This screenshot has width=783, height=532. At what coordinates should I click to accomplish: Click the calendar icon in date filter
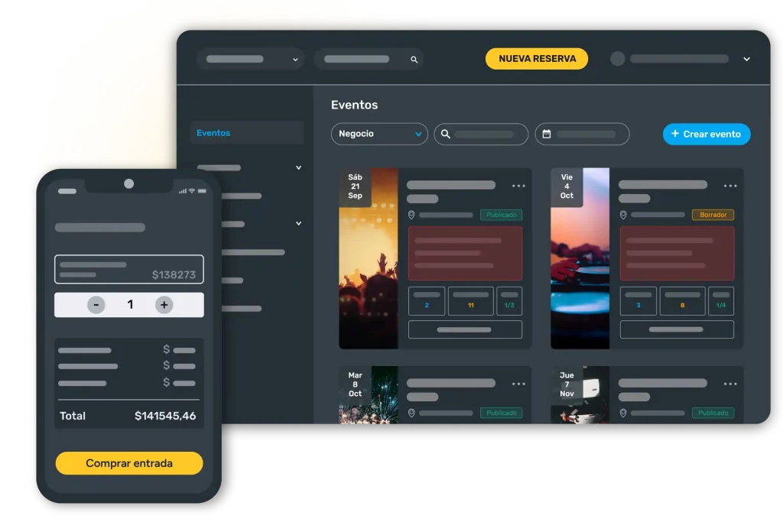click(x=547, y=135)
